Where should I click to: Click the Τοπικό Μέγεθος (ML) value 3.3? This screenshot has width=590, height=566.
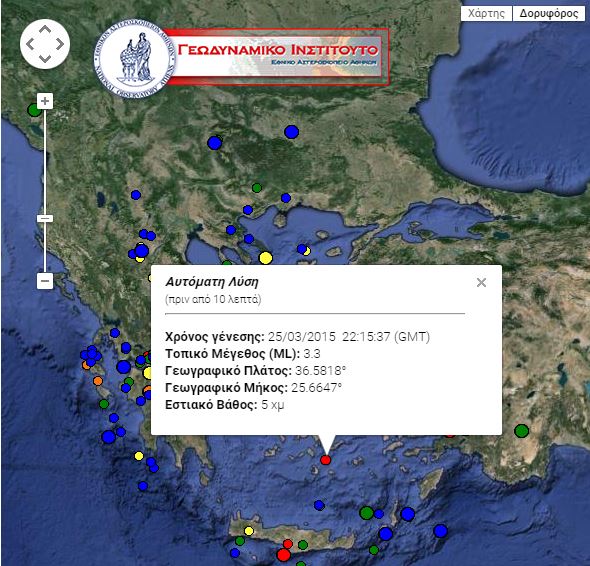[312, 354]
